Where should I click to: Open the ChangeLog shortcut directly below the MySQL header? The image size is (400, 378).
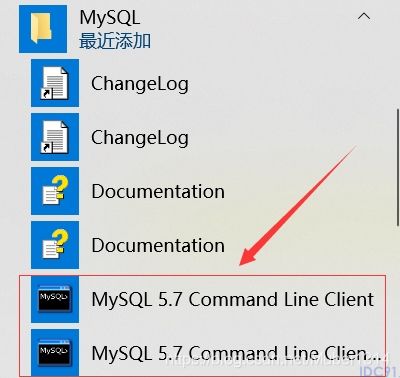click(110, 83)
